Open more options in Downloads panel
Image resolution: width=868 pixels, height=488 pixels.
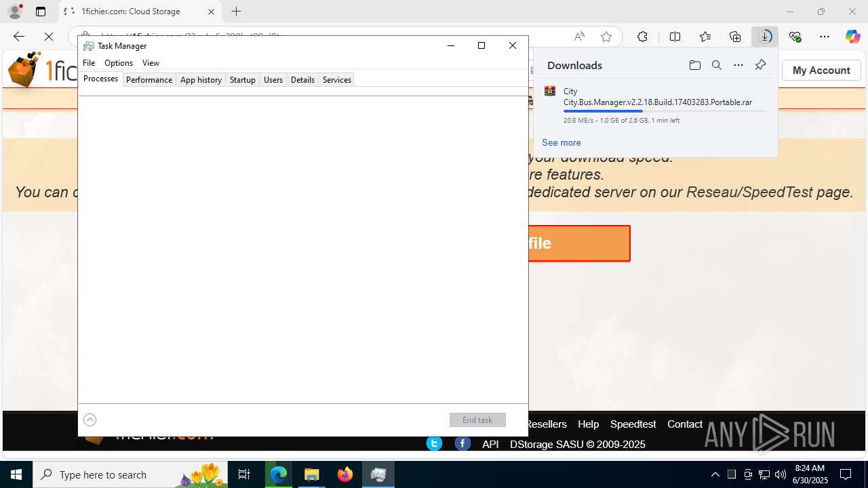[x=738, y=65]
